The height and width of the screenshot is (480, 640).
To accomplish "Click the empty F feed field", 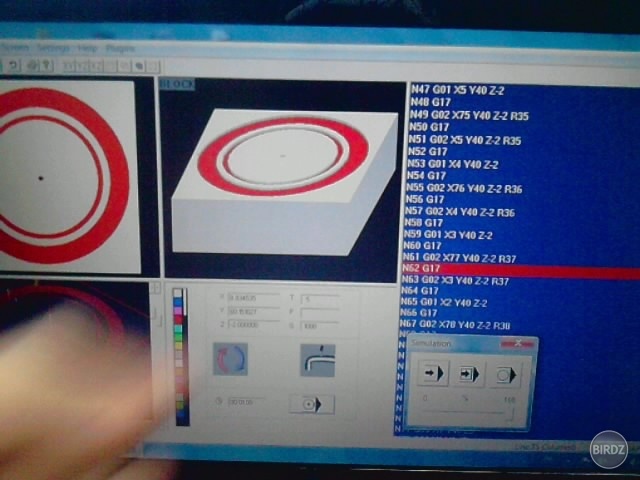I will click(x=319, y=313).
